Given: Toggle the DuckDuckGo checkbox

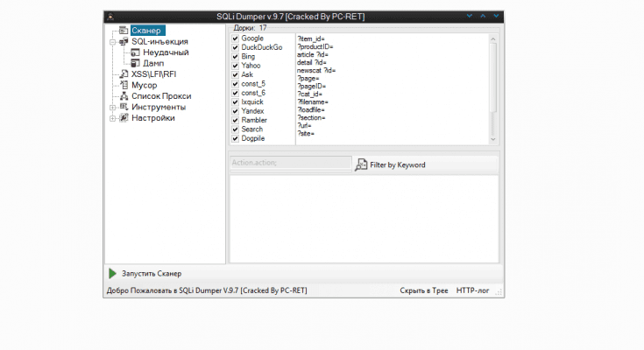Looking at the screenshot, I should click(235, 47).
